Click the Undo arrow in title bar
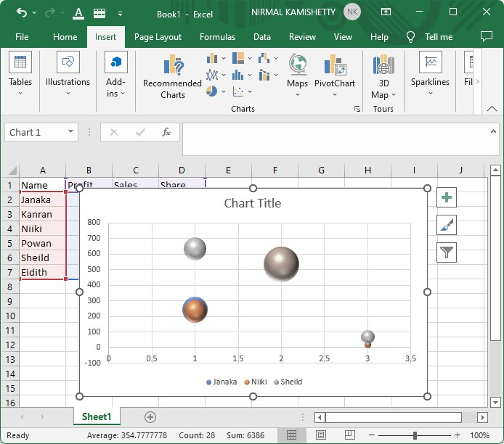The image size is (504, 444). click(21, 12)
